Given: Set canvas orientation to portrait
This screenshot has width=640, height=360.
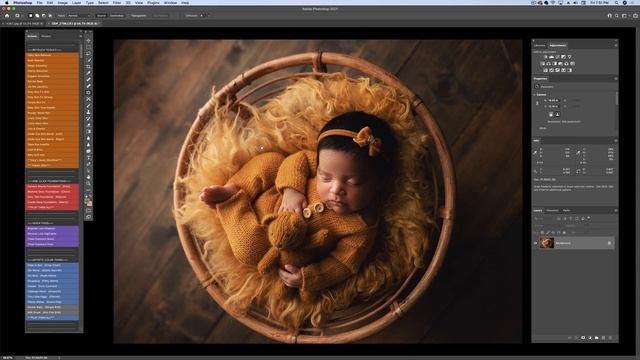Looking at the screenshot, I should 551,115.
